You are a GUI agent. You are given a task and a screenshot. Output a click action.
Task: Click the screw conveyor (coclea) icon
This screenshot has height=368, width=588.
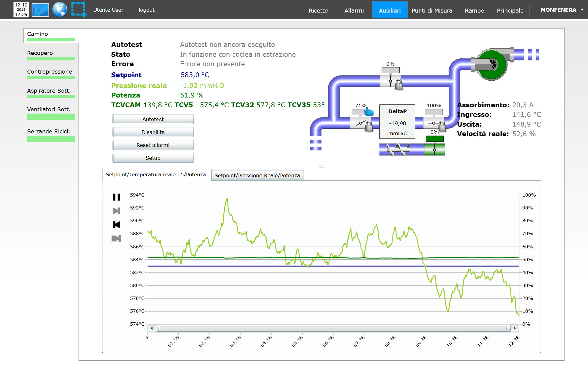click(398, 150)
